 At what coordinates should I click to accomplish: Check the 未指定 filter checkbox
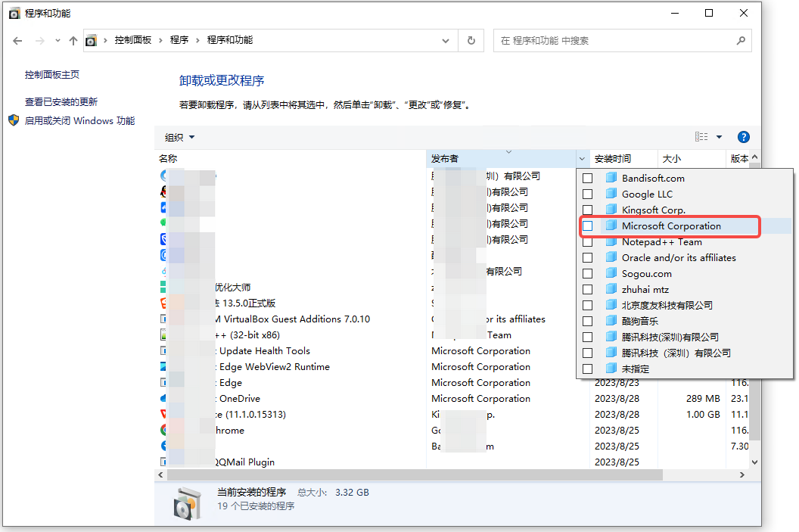pos(588,369)
